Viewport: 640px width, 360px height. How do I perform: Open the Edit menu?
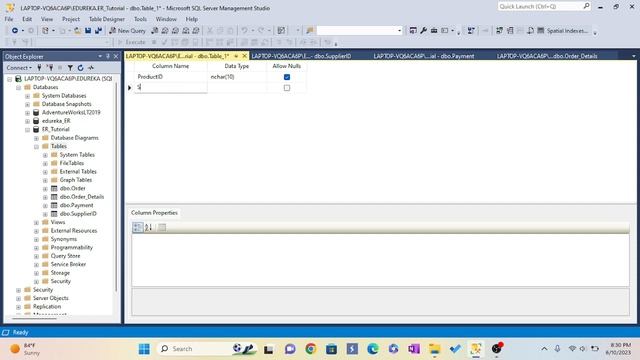(x=27, y=19)
